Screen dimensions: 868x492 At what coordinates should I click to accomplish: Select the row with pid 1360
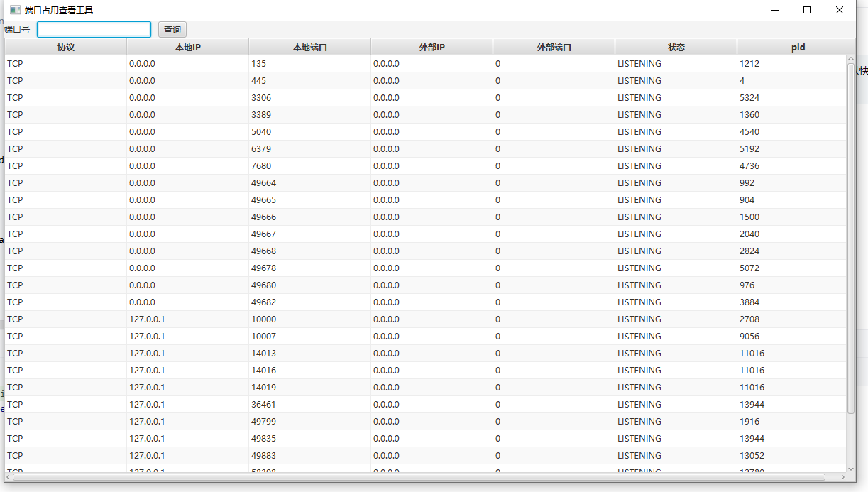click(749, 115)
